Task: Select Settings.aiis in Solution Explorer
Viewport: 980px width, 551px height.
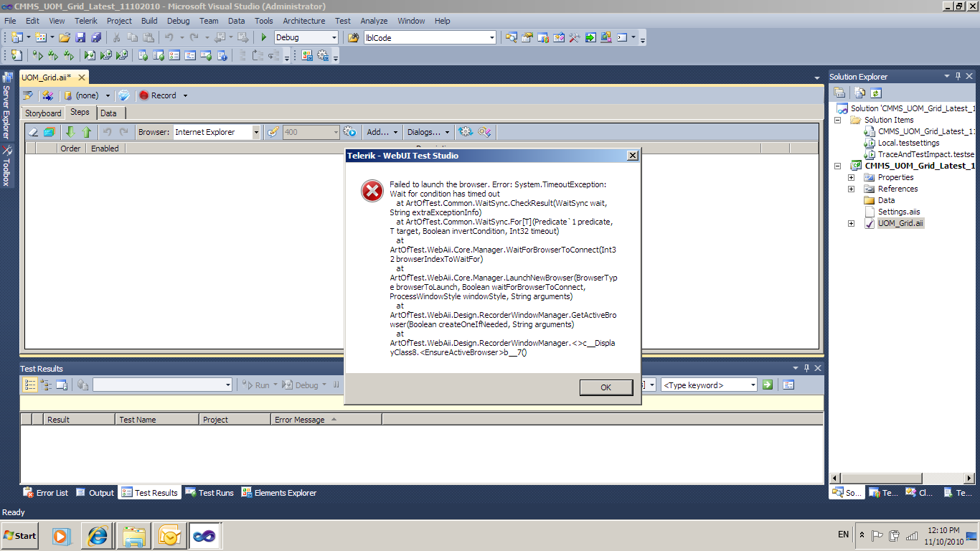Action: coord(898,212)
